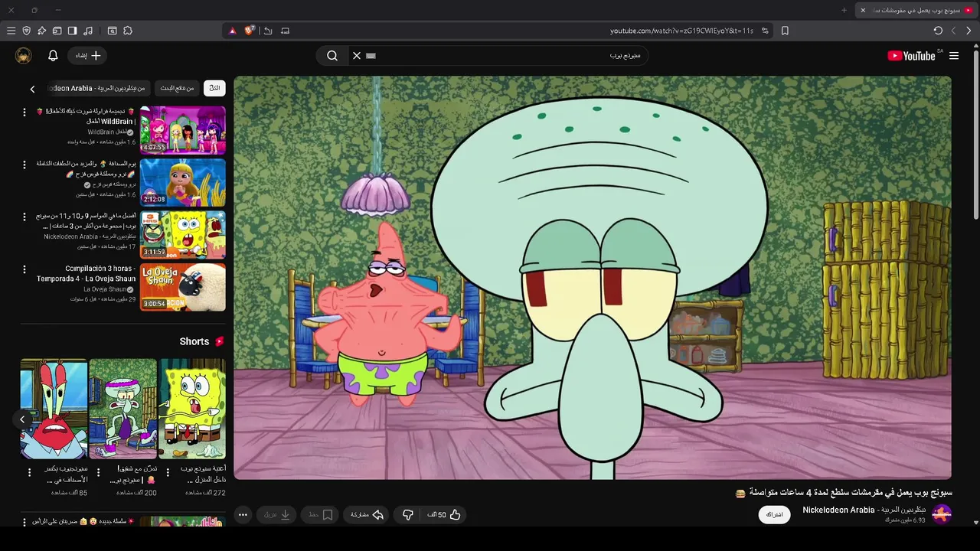Open the Brave wallet icon
The image size is (980, 551).
tap(57, 31)
